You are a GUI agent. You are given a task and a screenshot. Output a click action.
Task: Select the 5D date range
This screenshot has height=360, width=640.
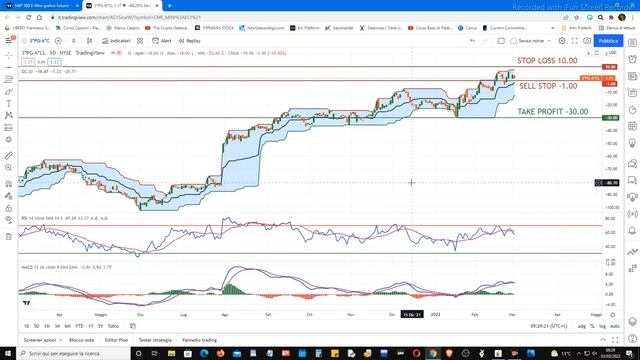pyautogui.click(x=37, y=326)
